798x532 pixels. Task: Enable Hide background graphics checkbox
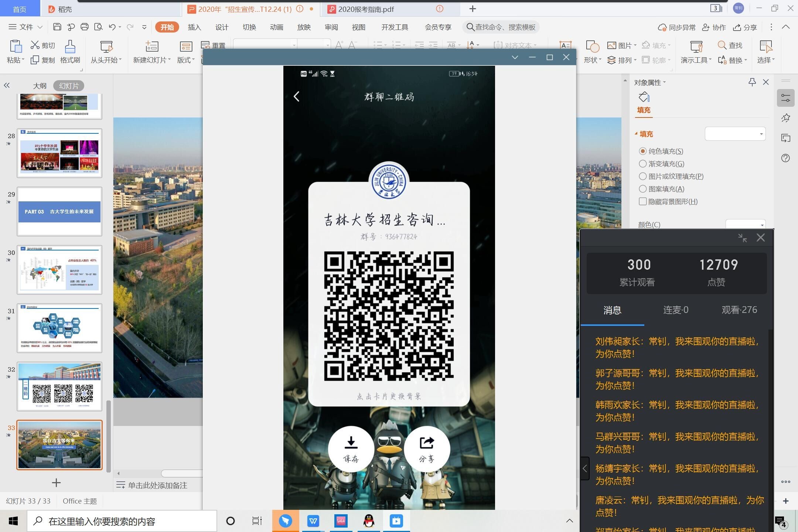643,201
